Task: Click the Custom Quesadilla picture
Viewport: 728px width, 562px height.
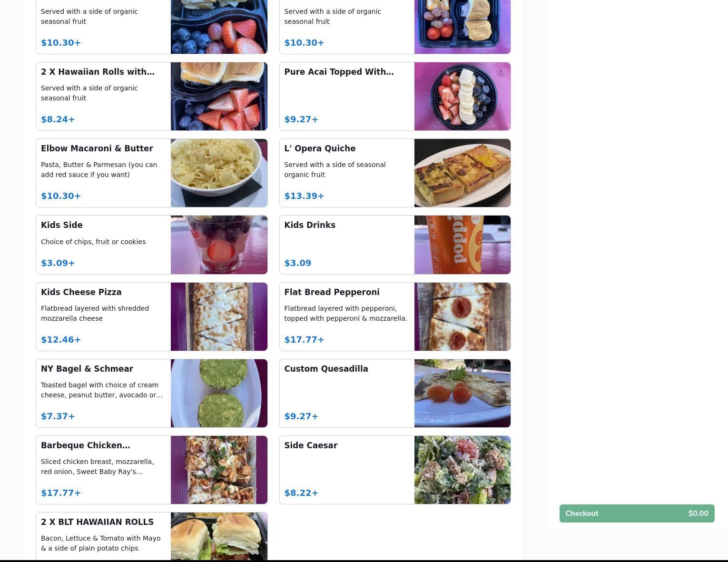Action: coord(462,393)
